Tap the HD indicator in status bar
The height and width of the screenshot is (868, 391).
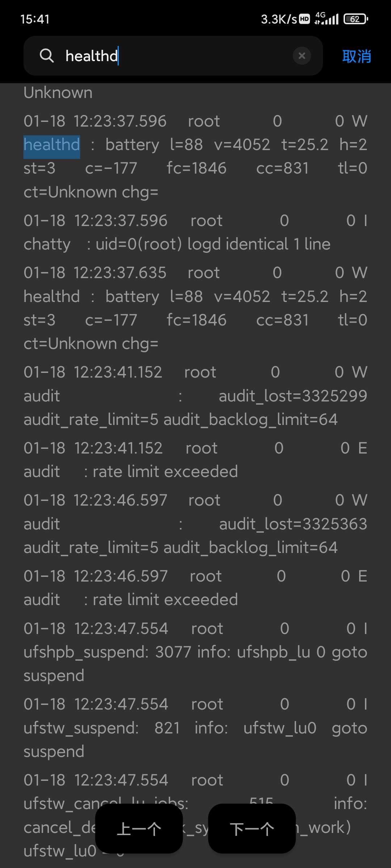click(305, 19)
